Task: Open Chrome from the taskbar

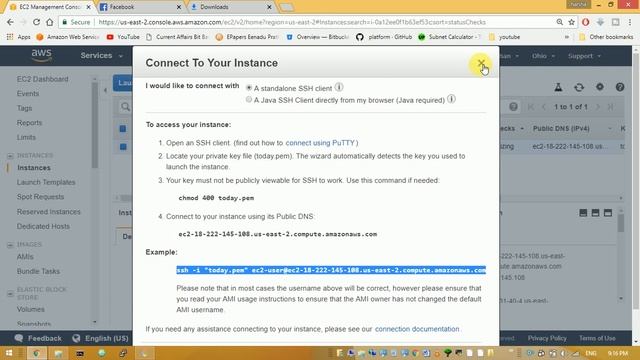Action: 36,353
